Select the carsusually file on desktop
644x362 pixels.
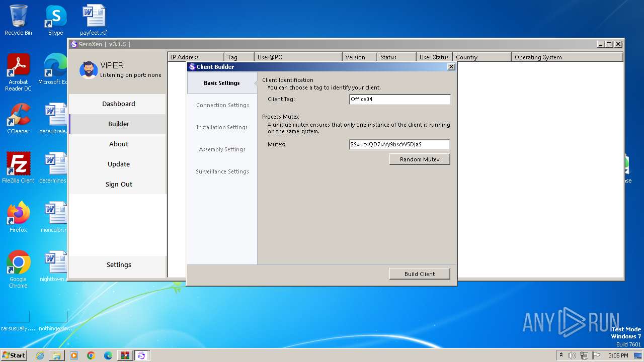pos(18,322)
